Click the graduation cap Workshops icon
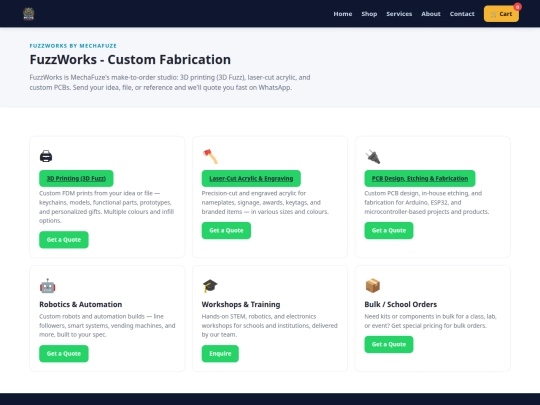 click(210, 286)
